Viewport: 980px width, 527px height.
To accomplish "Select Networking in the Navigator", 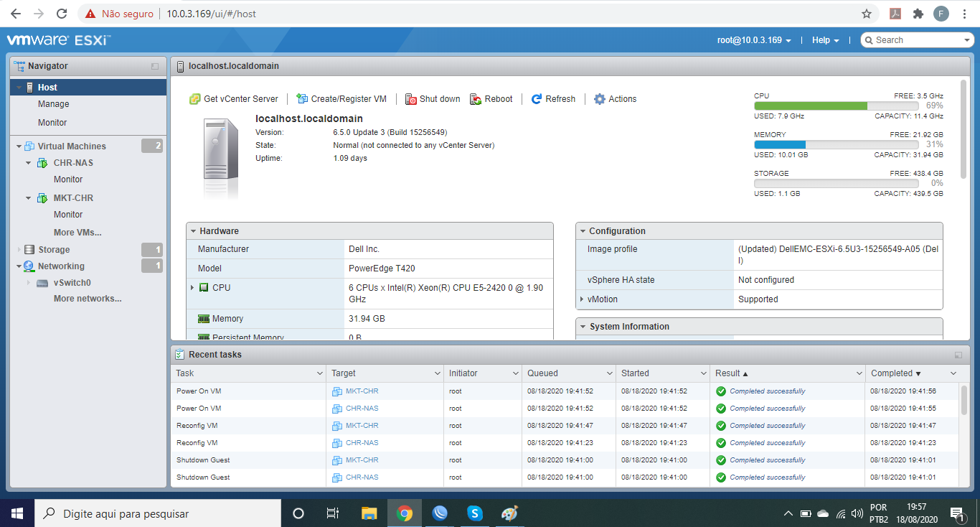I will 61,266.
